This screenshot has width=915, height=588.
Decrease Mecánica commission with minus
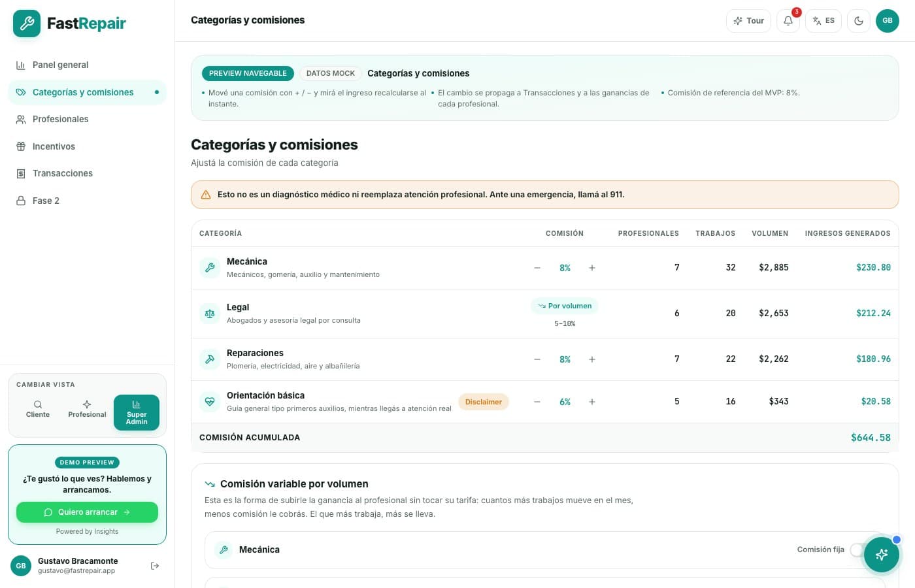coord(537,268)
